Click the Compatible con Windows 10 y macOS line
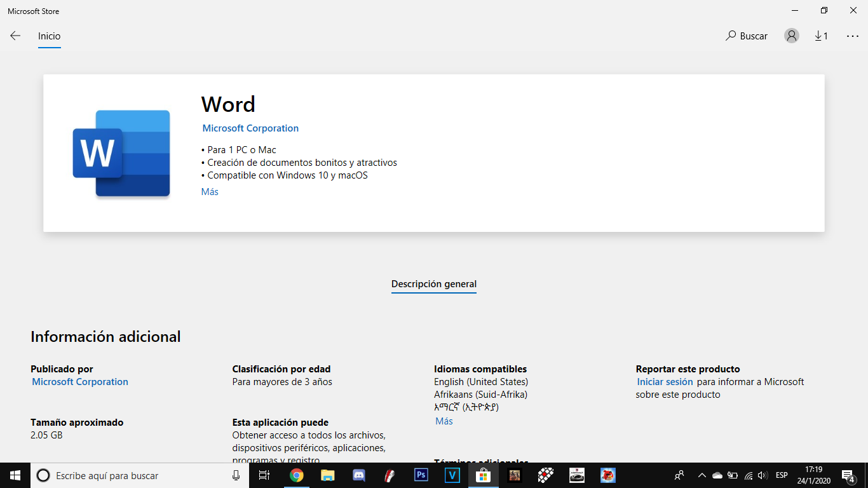The image size is (868, 488). point(284,175)
